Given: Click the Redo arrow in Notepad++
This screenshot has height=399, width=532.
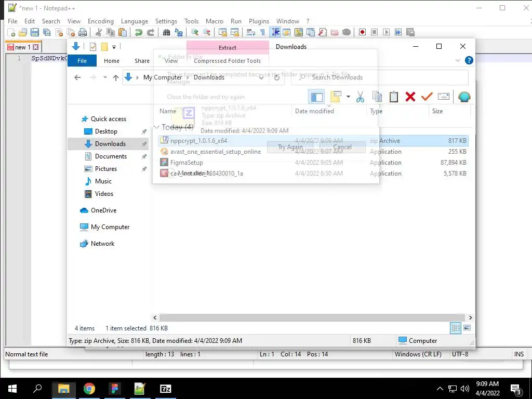Looking at the screenshot, I should click(x=151, y=32).
